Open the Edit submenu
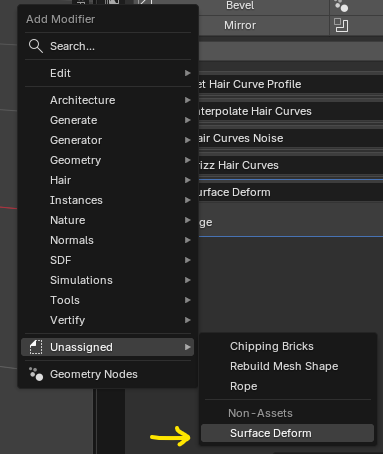 (107, 73)
